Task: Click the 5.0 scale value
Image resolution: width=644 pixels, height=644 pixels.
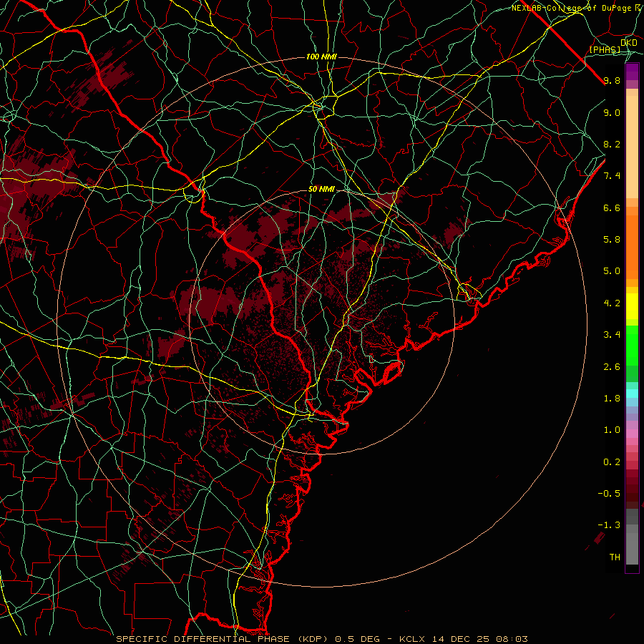Action: coord(612,271)
